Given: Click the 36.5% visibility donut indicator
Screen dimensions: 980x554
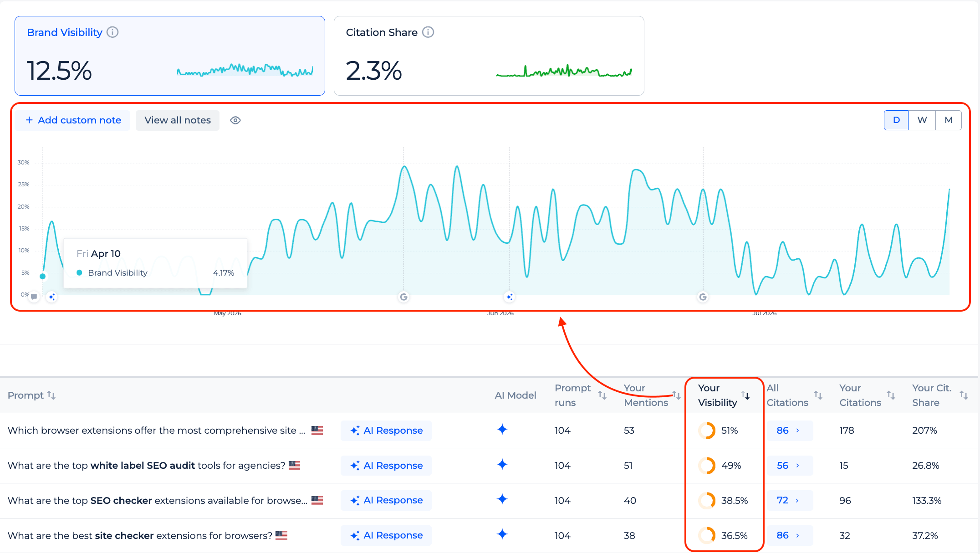Looking at the screenshot, I should (707, 535).
